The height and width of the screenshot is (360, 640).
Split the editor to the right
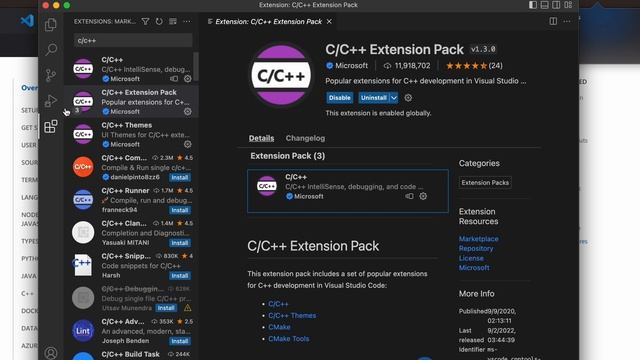553,21
